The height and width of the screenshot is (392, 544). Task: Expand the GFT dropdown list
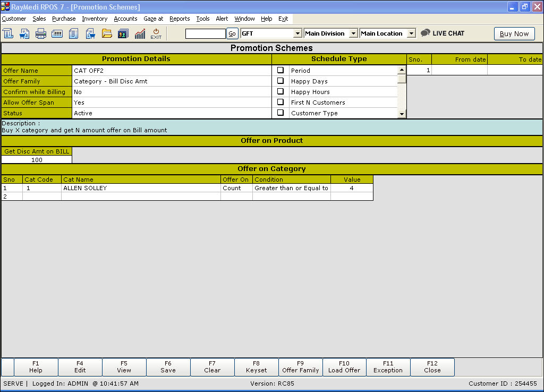pos(297,33)
